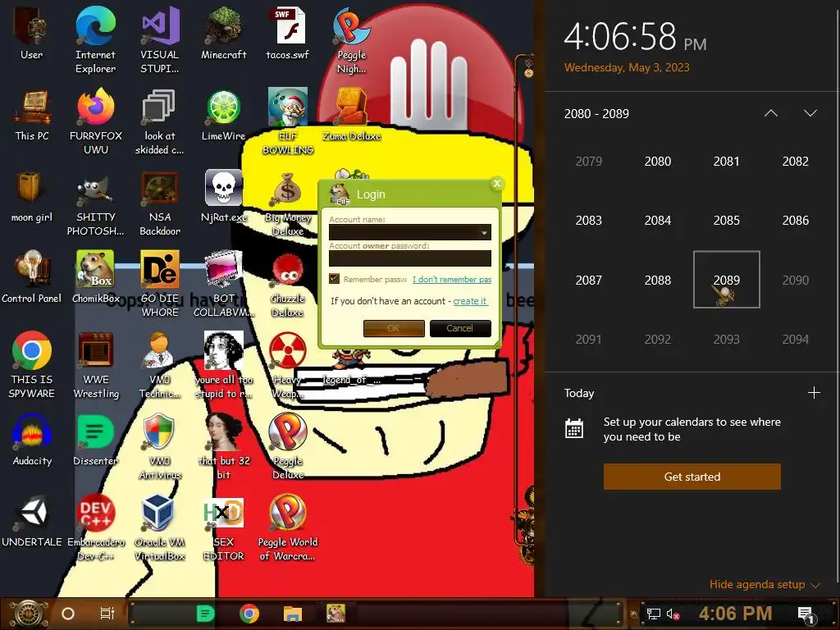Open the ChomikBox desktop icon

click(x=95, y=277)
